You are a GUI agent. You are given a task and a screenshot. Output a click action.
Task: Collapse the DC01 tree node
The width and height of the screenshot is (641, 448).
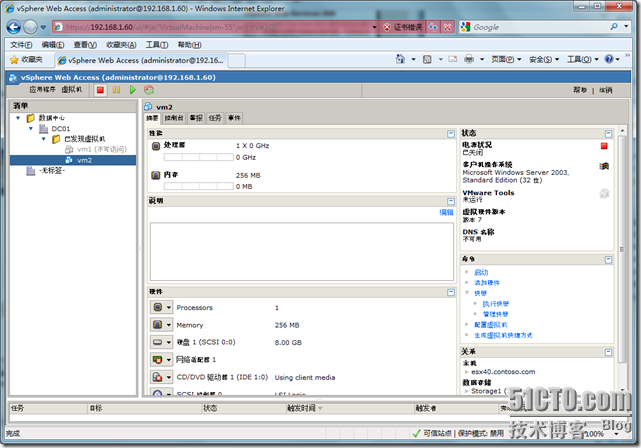pyautogui.click(x=31, y=129)
